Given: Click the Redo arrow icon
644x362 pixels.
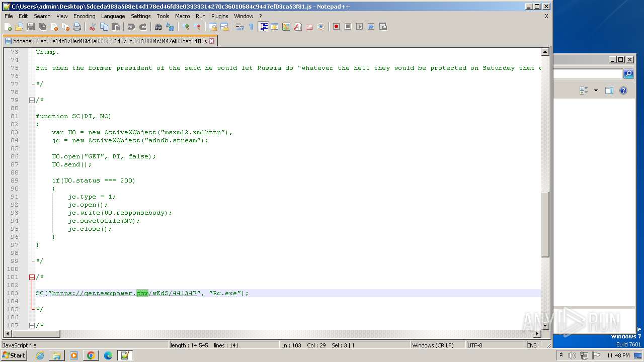Looking at the screenshot, I should pos(143,27).
